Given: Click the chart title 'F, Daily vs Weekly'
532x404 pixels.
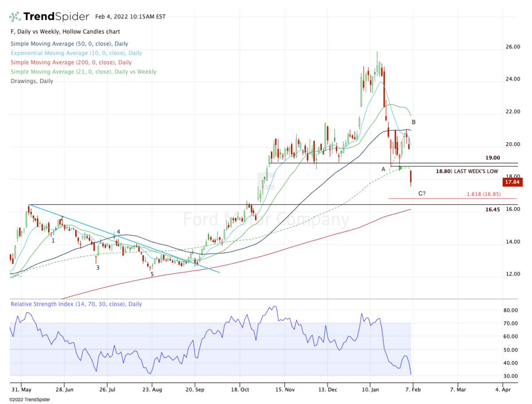Looking at the screenshot, I should click(65, 32).
